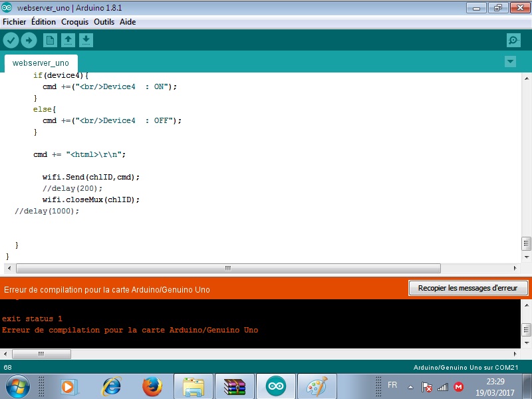Image resolution: width=532 pixels, height=399 pixels.
Task: Open the Paint taskbar icon
Action: point(317,386)
